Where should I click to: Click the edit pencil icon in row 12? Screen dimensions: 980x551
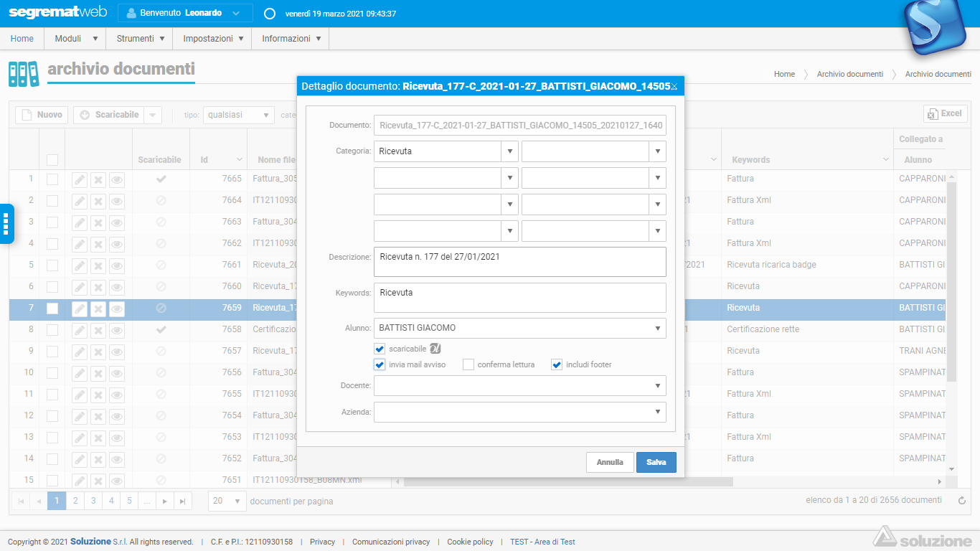point(80,416)
